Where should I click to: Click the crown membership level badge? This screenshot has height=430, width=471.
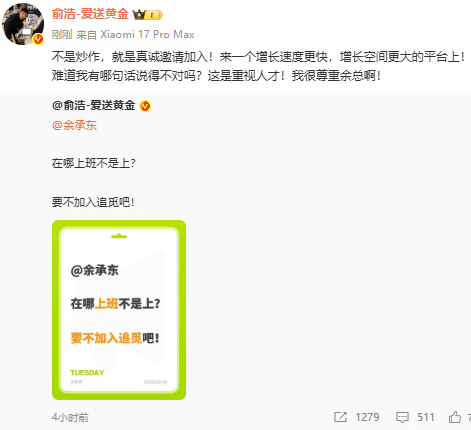coord(147,15)
